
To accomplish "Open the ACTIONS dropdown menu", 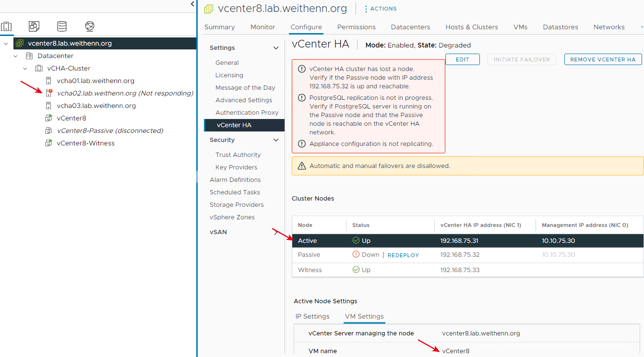I will click(x=381, y=9).
